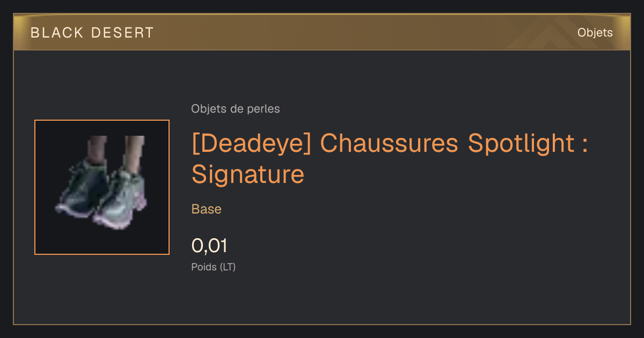Viewport: 644px width, 338px height.
Task: Click the Poids (LT) weight label
Action: tap(214, 267)
